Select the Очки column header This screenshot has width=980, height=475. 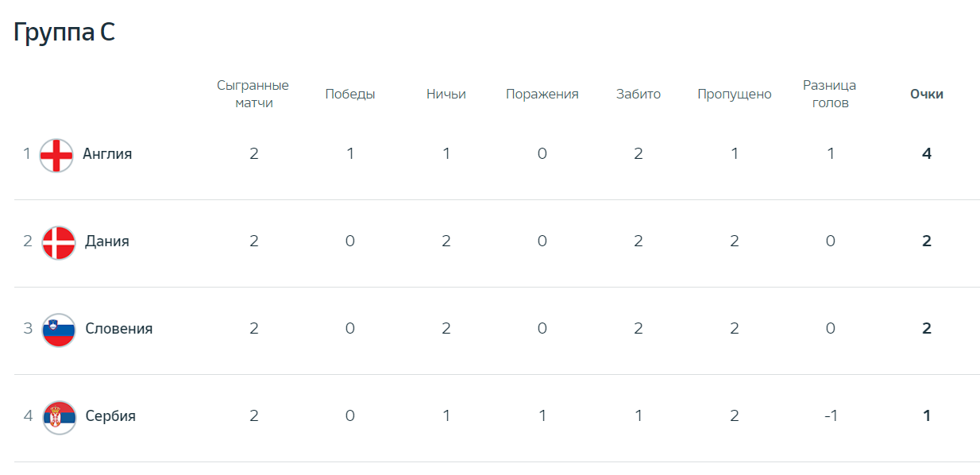[927, 94]
